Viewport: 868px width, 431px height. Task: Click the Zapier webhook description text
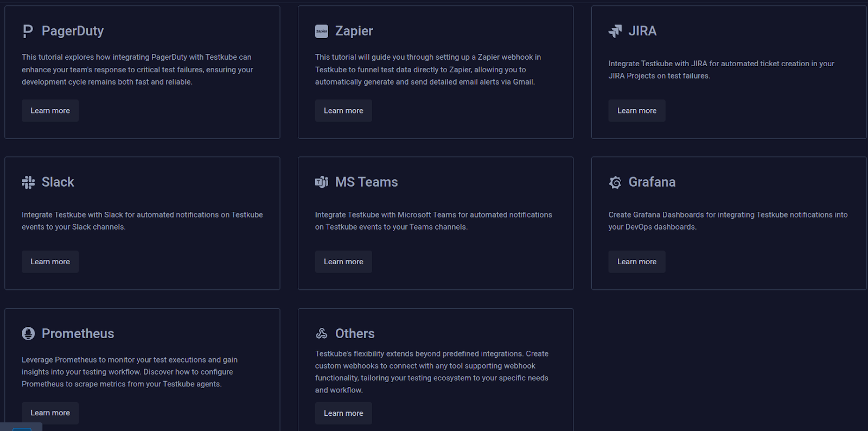[428, 69]
